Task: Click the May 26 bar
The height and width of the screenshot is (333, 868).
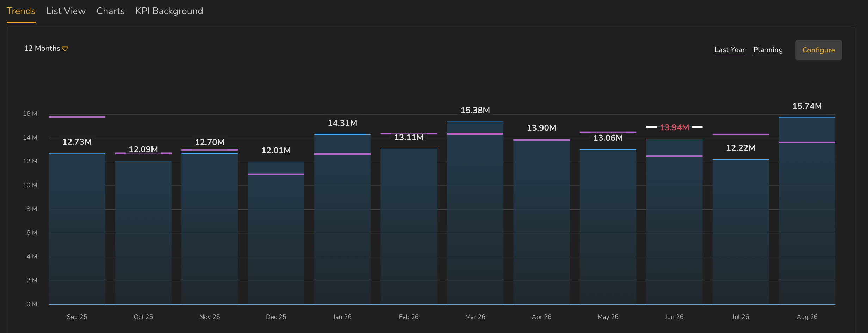Action: point(608,227)
